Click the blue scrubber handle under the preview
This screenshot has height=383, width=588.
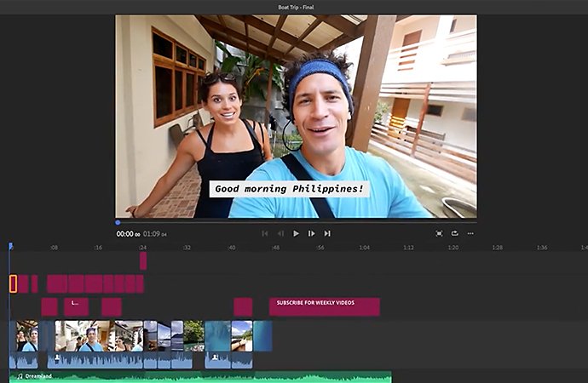click(x=118, y=222)
